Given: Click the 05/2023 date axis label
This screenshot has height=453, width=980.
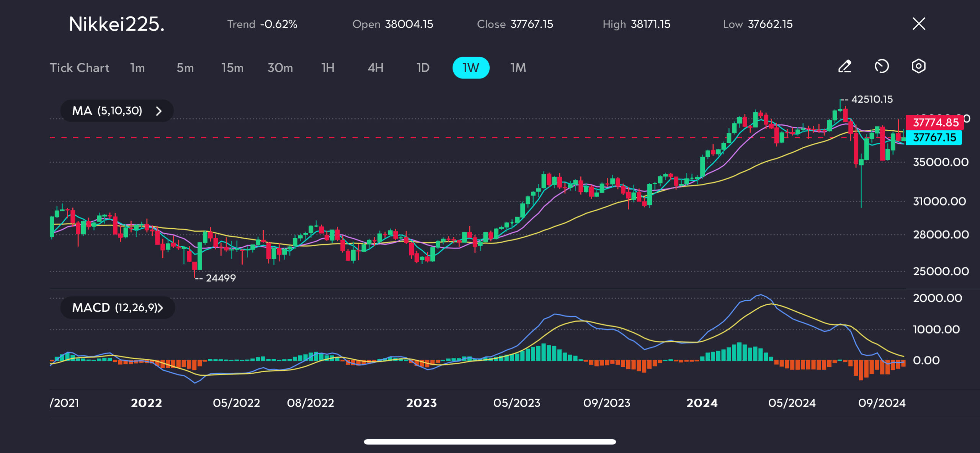Looking at the screenshot, I should pos(517,403).
